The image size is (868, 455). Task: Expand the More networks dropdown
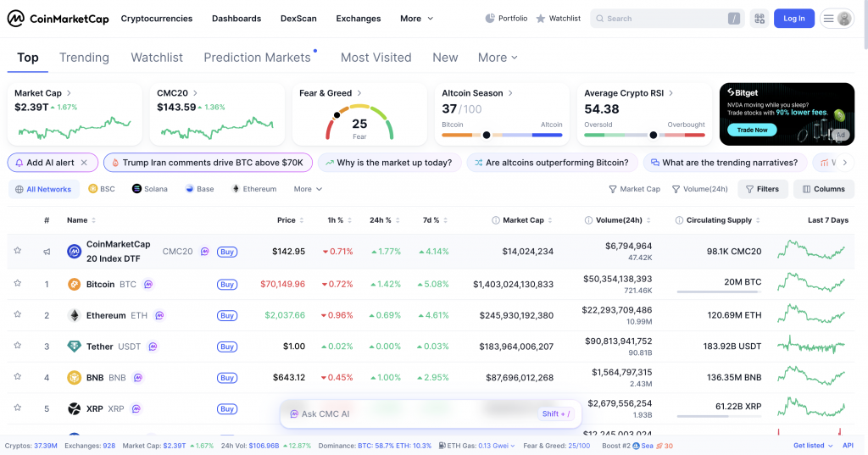click(308, 189)
